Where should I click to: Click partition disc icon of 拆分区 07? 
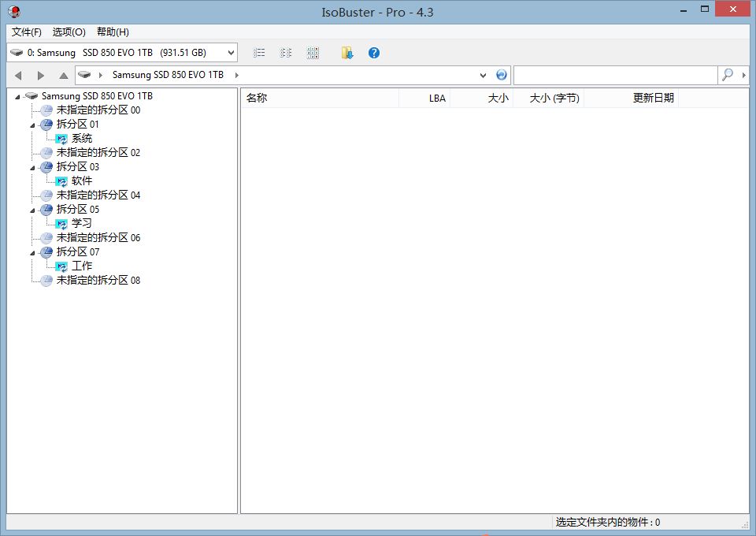(46, 251)
